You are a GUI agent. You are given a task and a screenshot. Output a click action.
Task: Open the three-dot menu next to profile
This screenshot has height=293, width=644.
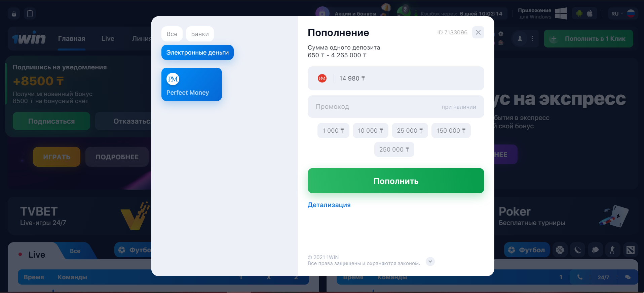point(532,39)
